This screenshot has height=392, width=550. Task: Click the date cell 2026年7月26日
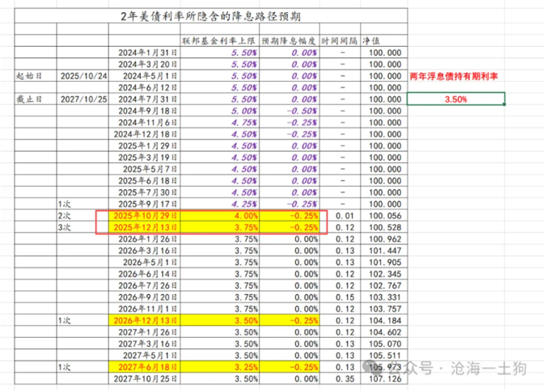pyautogui.click(x=145, y=285)
